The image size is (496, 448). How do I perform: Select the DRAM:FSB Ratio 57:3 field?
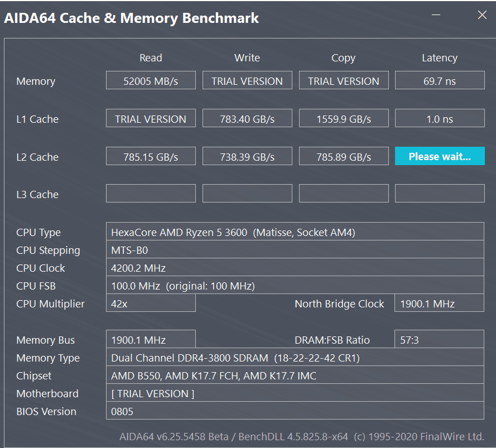[x=439, y=339]
